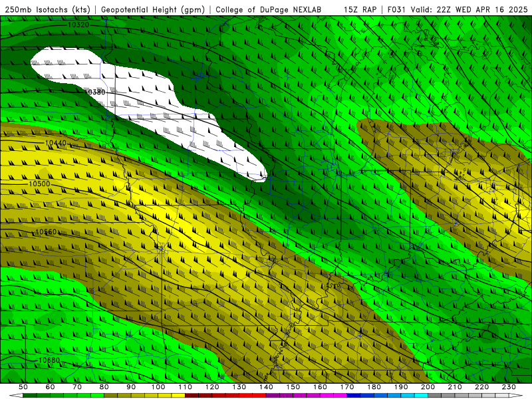Click the '250mb Isotachs (kts)' title text

[x=47, y=9]
